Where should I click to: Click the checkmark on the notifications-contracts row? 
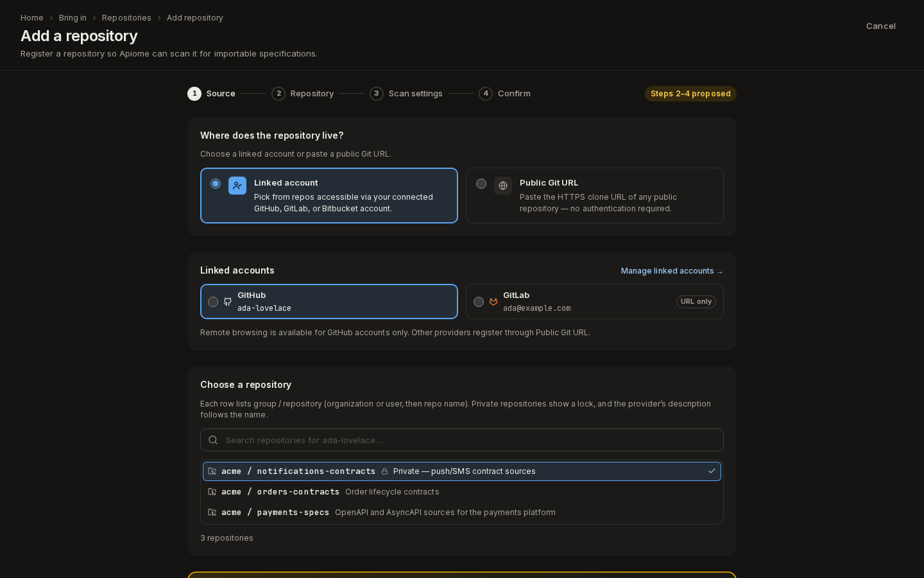tap(712, 471)
